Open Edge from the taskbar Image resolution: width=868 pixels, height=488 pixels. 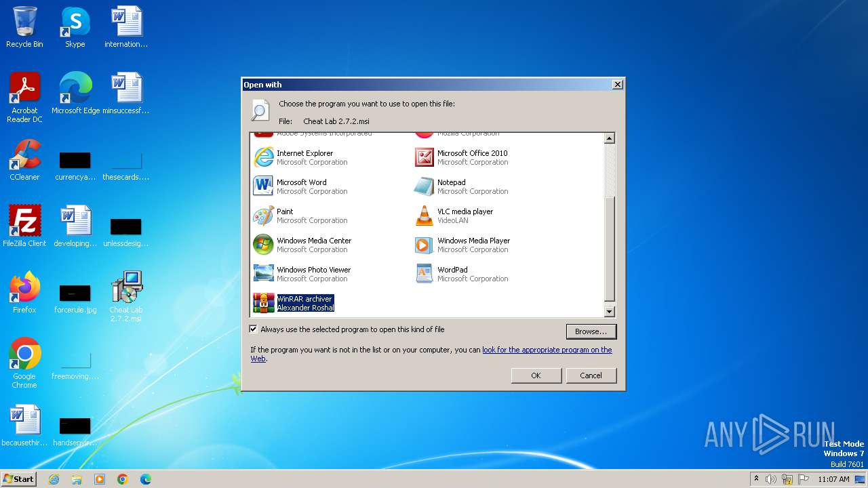146,479
